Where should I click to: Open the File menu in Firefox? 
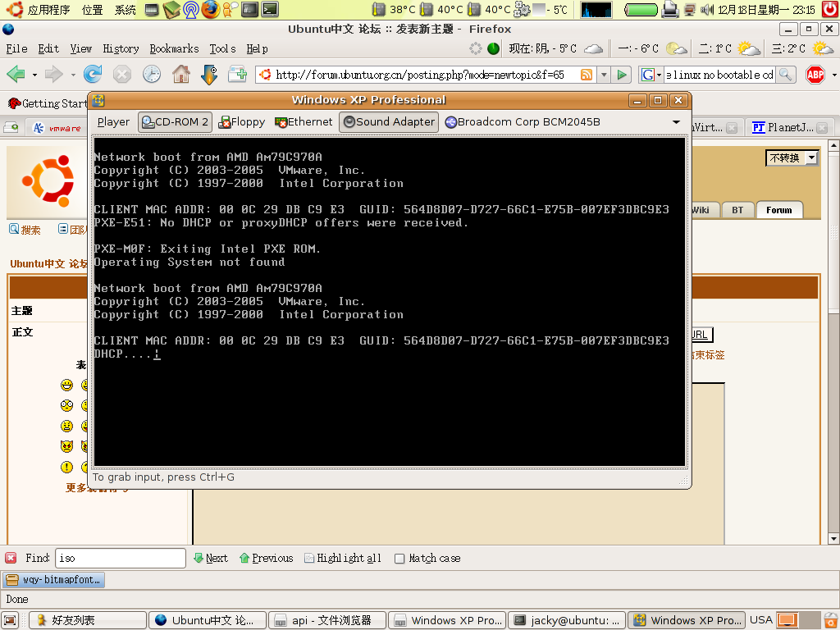coord(16,48)
